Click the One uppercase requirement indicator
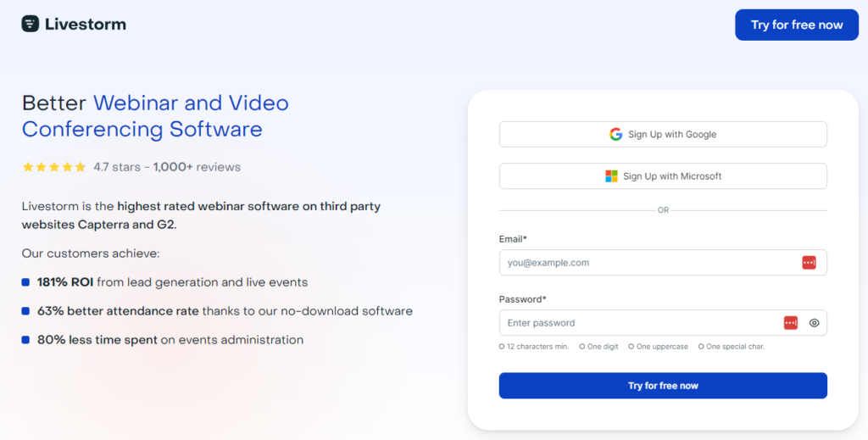This screenshot has height=440, width=868. tap(658, 347)
